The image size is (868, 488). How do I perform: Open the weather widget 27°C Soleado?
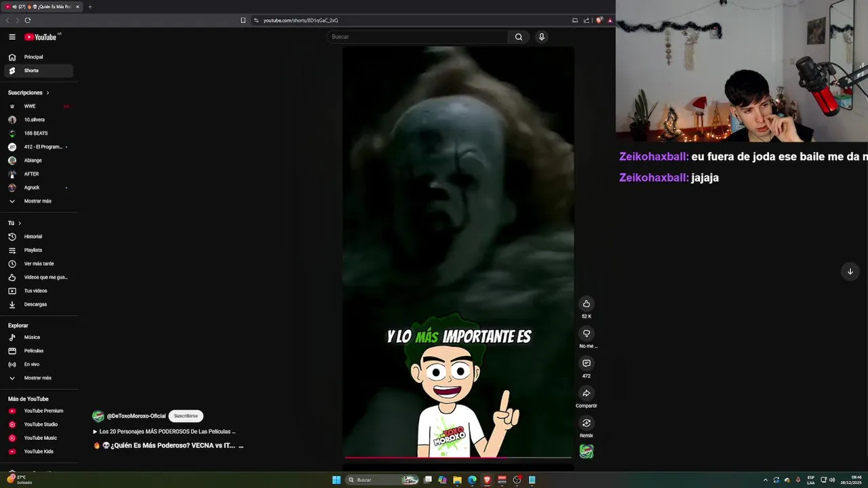pyautogui.click(x=19, y=480)
